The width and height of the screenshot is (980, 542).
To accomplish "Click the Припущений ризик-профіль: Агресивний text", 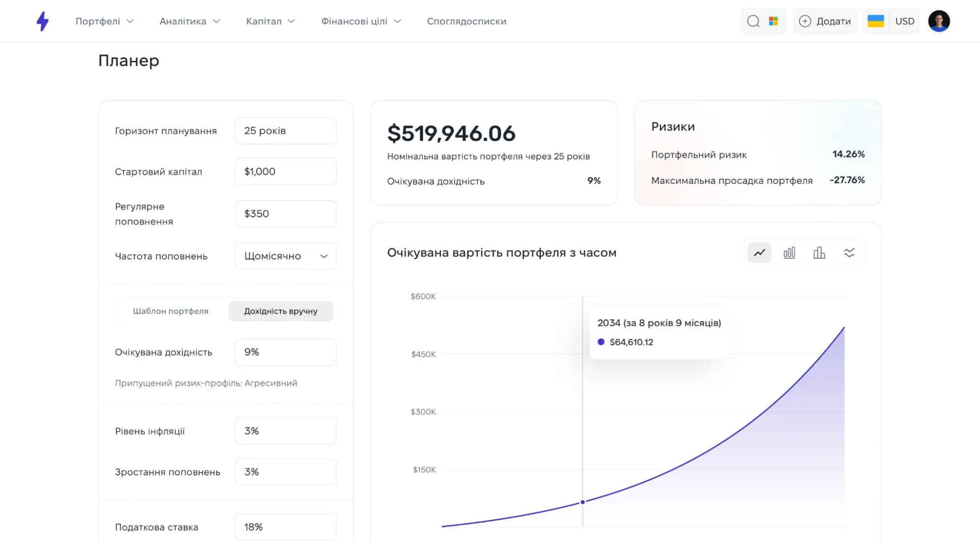I will click(206, 383).
